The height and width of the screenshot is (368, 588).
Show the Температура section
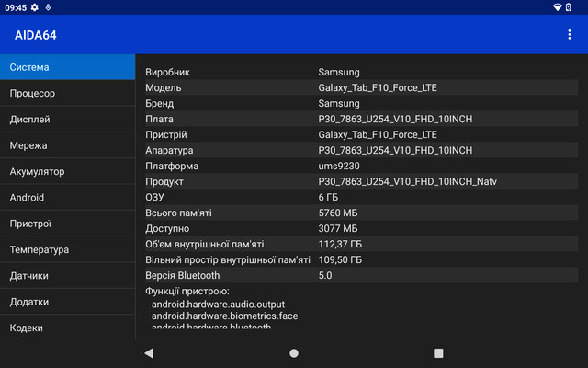(x=67, y=249)
